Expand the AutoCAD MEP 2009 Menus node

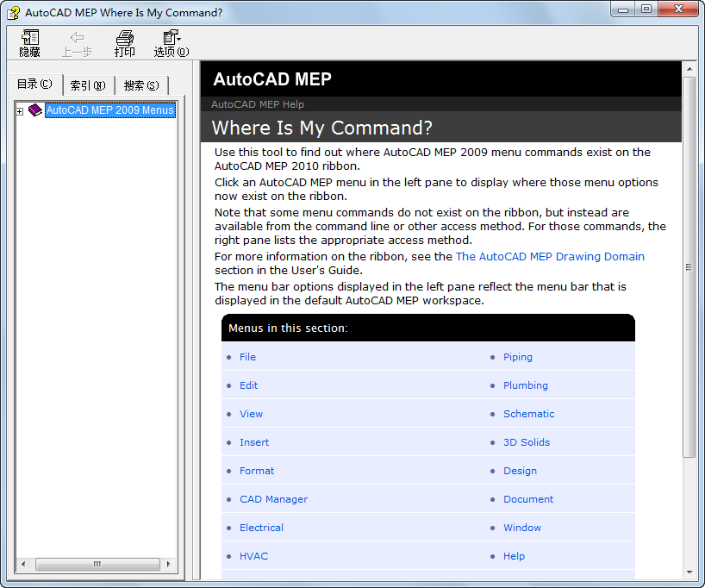point(19,111)
